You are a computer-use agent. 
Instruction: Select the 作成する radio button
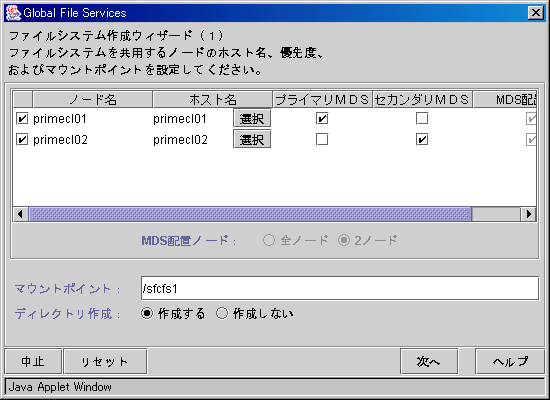(147, 313)
